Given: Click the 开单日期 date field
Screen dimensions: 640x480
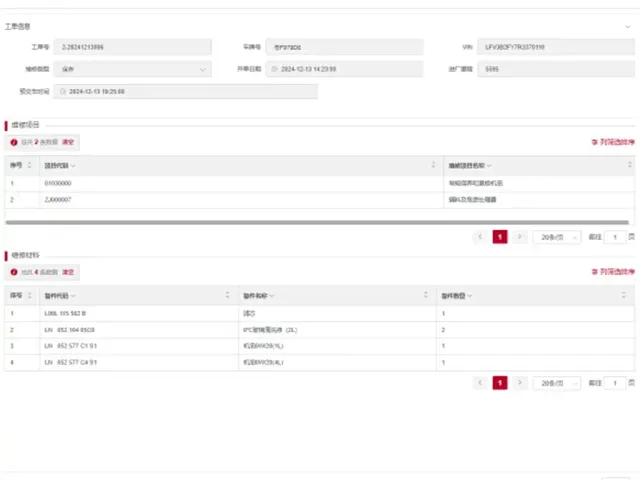Looking at the screenshot, I should click(x=344, y=69).
